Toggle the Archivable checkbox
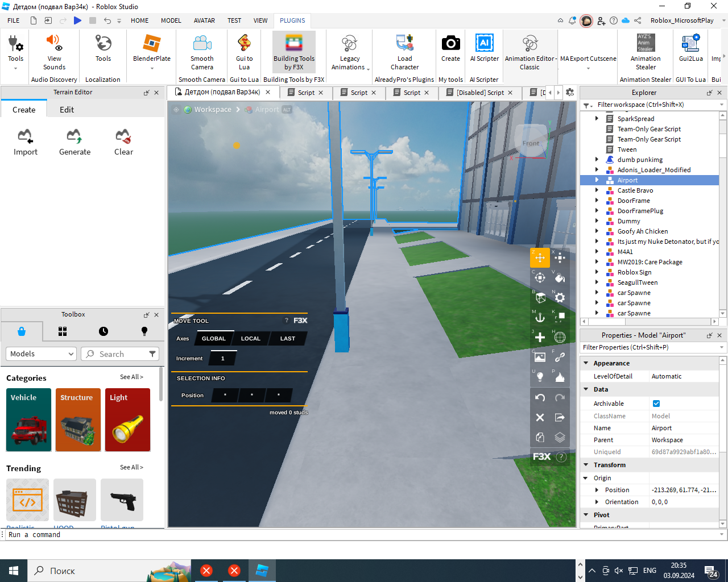The height and width of the screenshot is (582, 728). 656,404
